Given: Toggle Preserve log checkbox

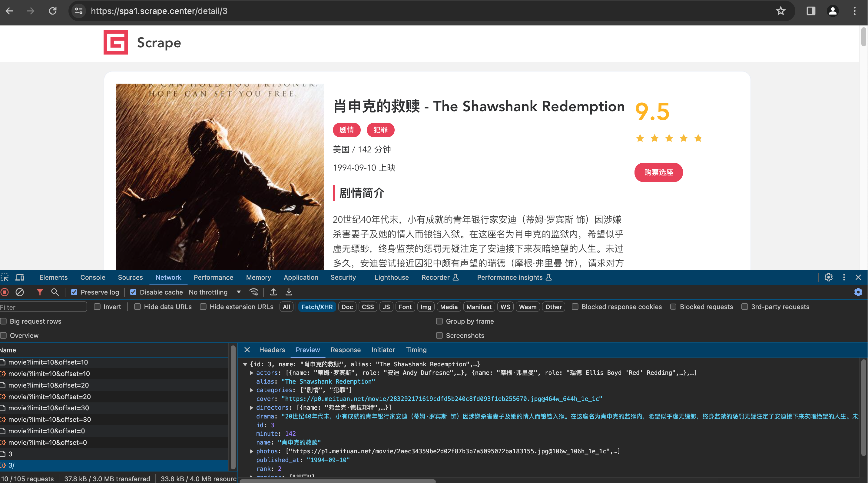Looking at the screenshot, I should click(x=74, y=292).
